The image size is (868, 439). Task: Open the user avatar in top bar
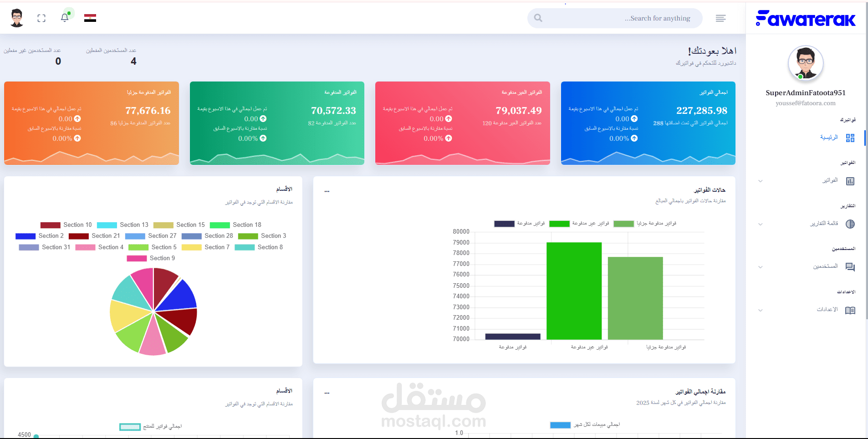(x=17, y=18)
